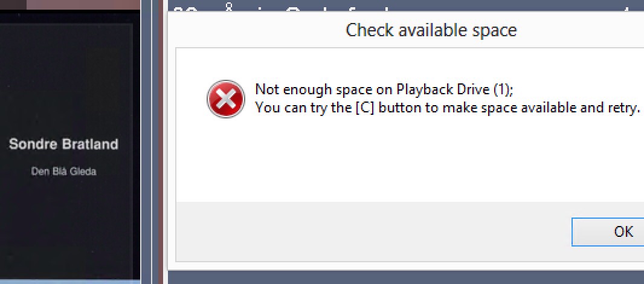Click the pinkish cover strip above the album
Screen dimensions: 644x284
(x=83, y=4)
